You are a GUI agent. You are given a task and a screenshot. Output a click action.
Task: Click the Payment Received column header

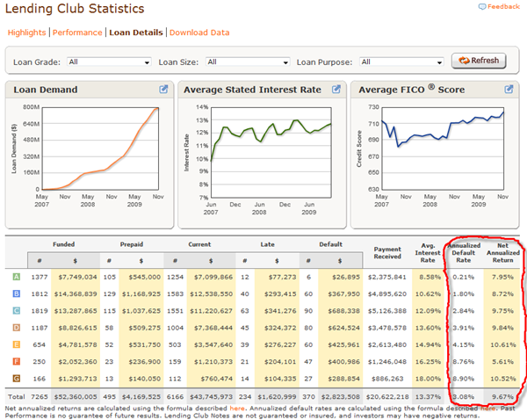point(387,252)
